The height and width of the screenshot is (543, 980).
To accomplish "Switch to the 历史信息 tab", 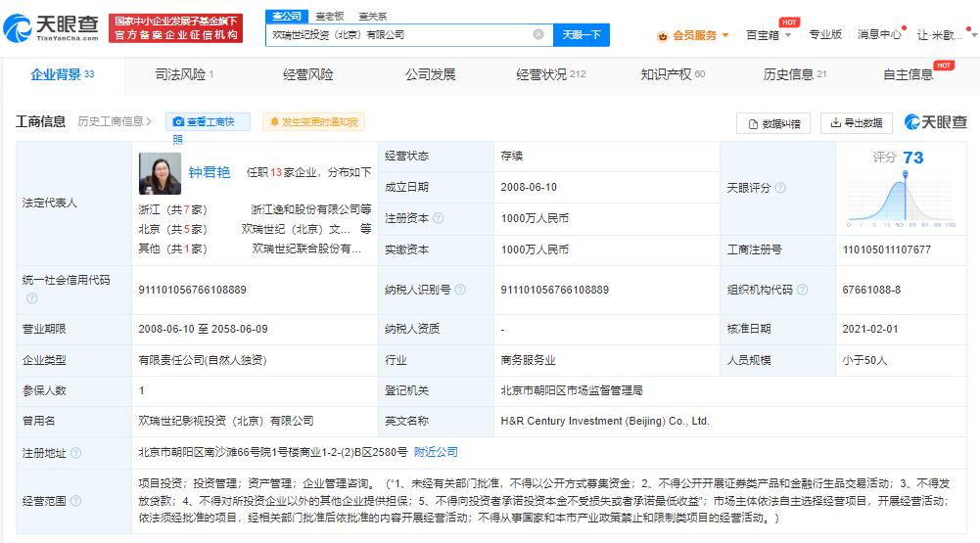I will pos(794,75).
